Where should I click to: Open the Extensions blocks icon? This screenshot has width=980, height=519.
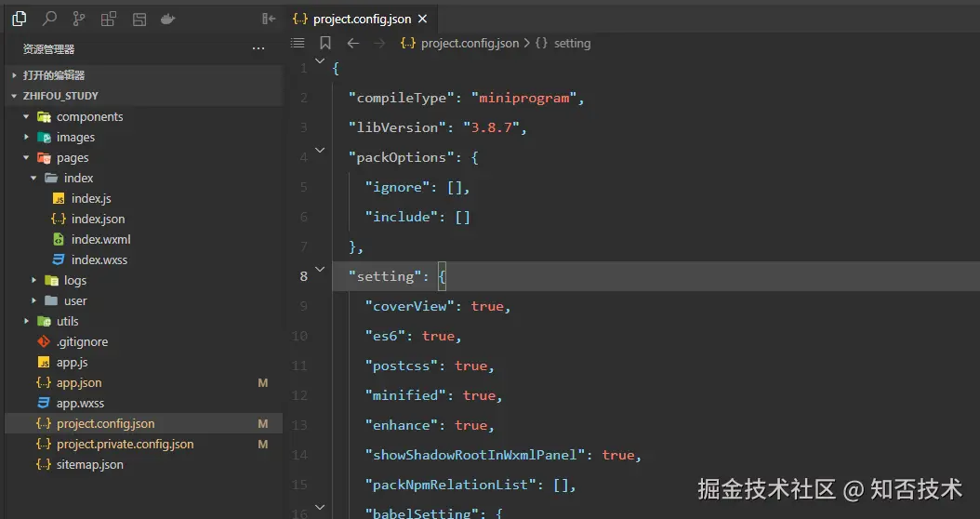[109, 19]
